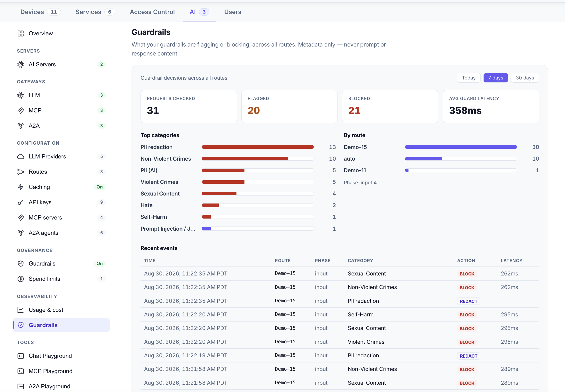The width and height of the screenshot is (565, 392).
Task: Click the Caching lightning bolt icon
Action: coord(21,187)
